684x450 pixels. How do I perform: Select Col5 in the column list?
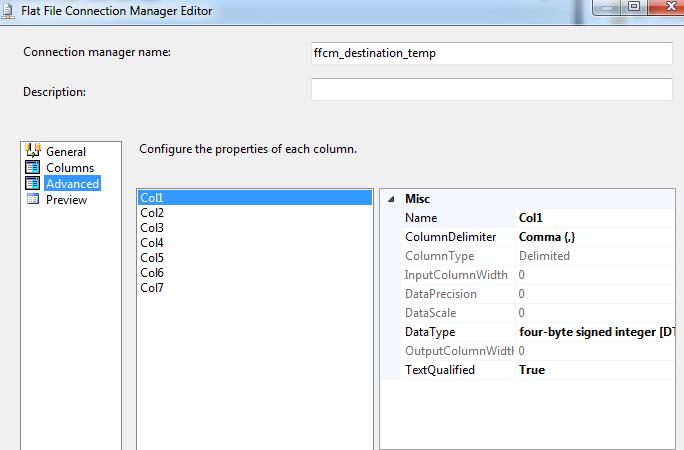[x=152, y=258]
